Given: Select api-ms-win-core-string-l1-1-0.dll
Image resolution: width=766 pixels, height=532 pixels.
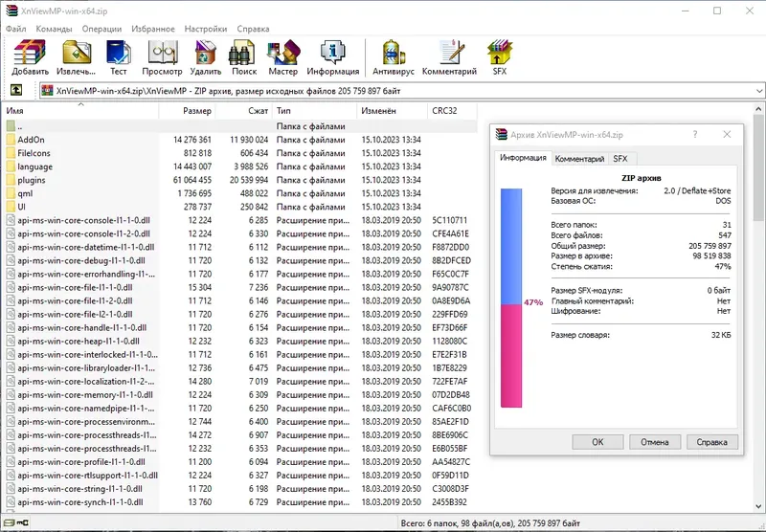Looking at the screenshot, I should coord(239,489).
